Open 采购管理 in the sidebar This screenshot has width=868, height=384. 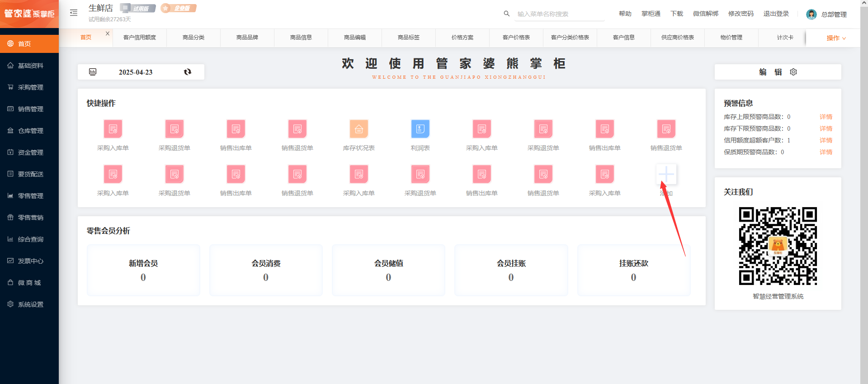pyautogui.click(x=29, y=87)
